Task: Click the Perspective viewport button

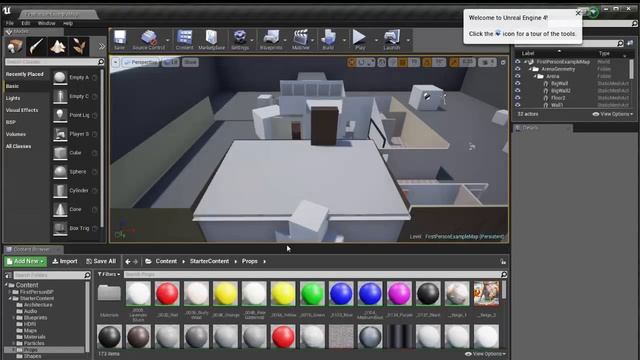Action: [141, 62]
